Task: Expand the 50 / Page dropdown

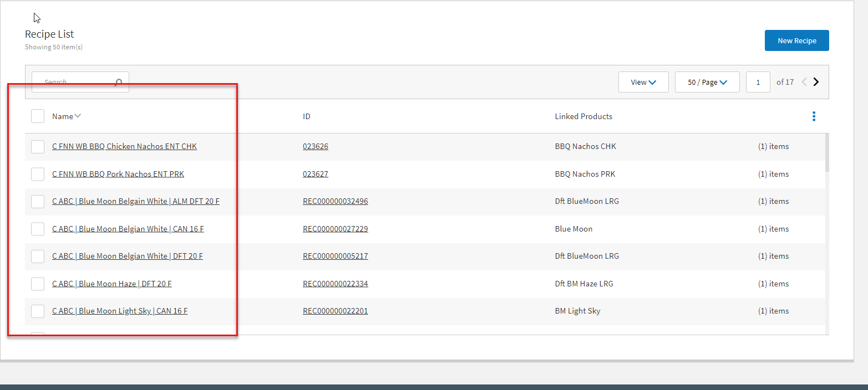Action: coord(707,82)
